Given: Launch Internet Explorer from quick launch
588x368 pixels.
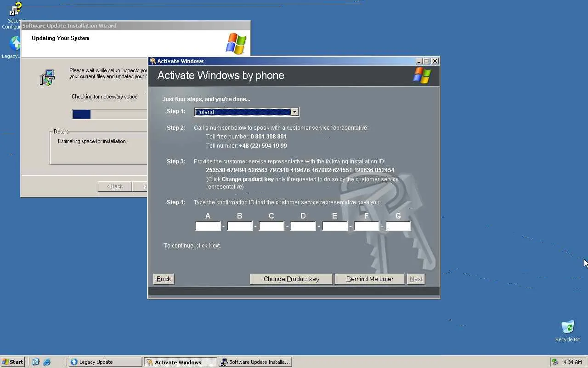Looking at the screenshot, I should click(47, 362).
